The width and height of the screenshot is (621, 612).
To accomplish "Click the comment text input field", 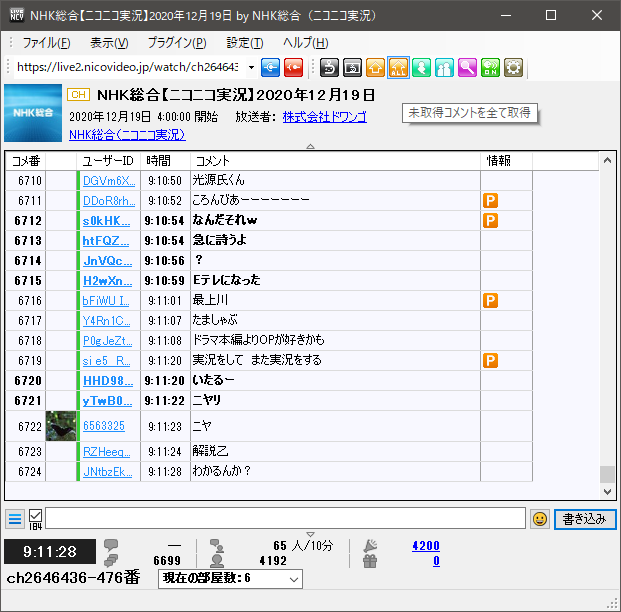I will point(286,518).
